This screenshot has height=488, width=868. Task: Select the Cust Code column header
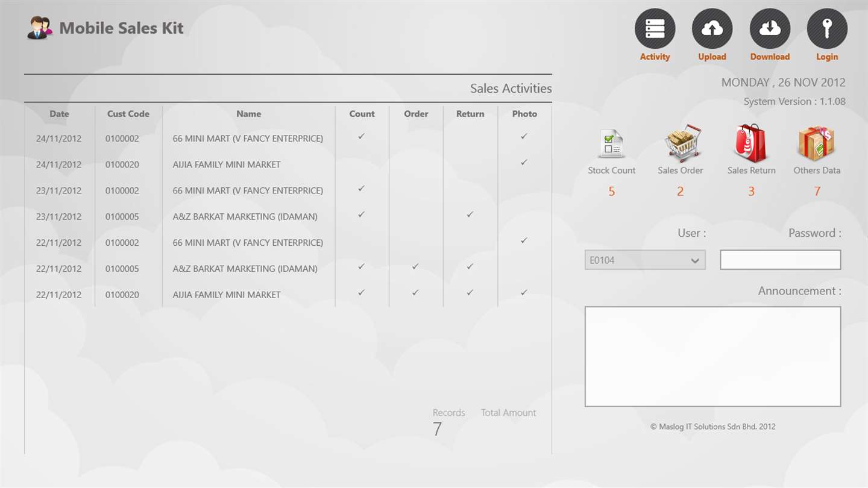(x=128, y=113)
